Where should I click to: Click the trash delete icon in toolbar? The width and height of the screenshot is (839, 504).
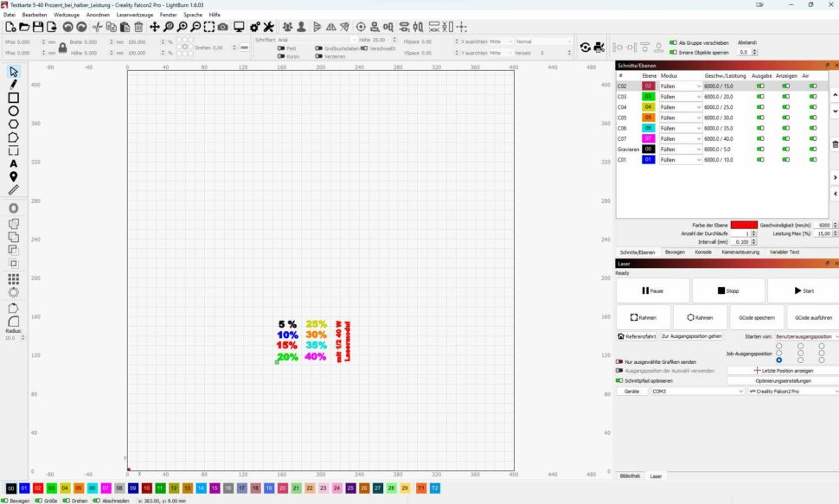(138, 27)
